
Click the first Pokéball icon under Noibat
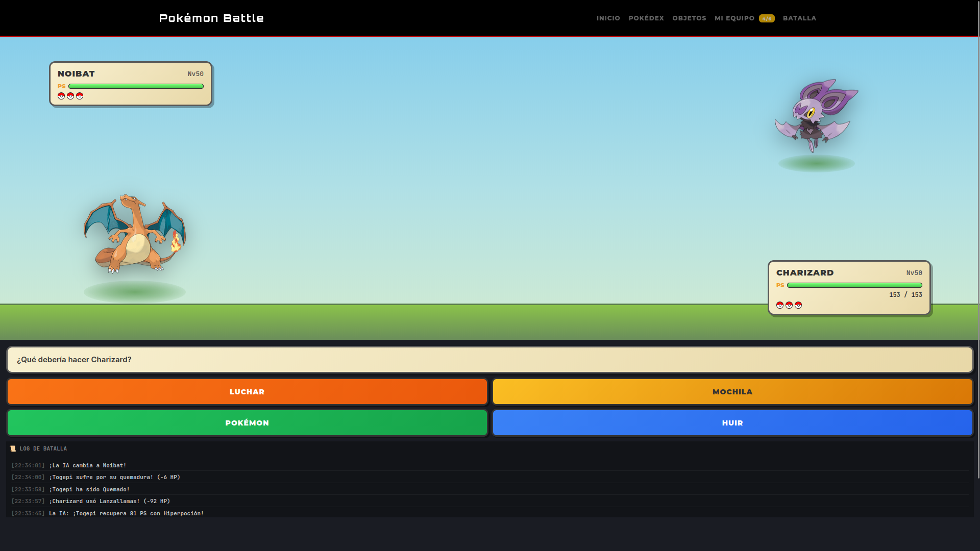61,96
